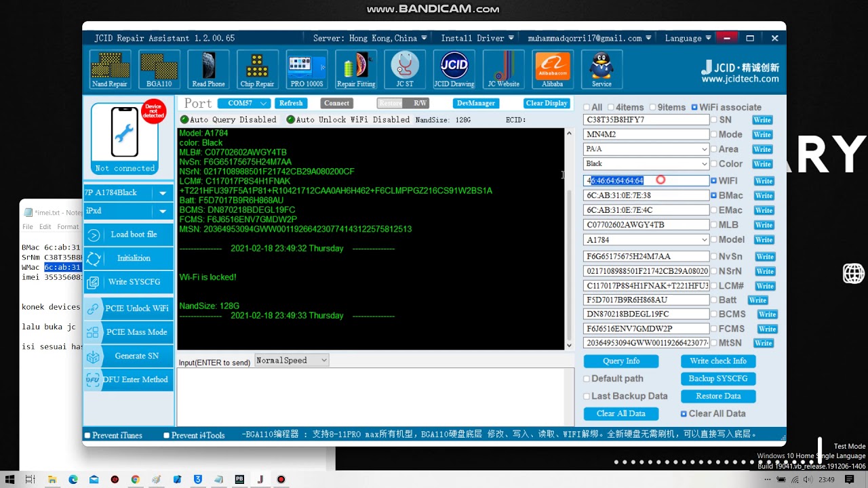Enable Prevent iTunes checkbox
868x488 pixels.
pyautogui.click(x=87, y=435)
